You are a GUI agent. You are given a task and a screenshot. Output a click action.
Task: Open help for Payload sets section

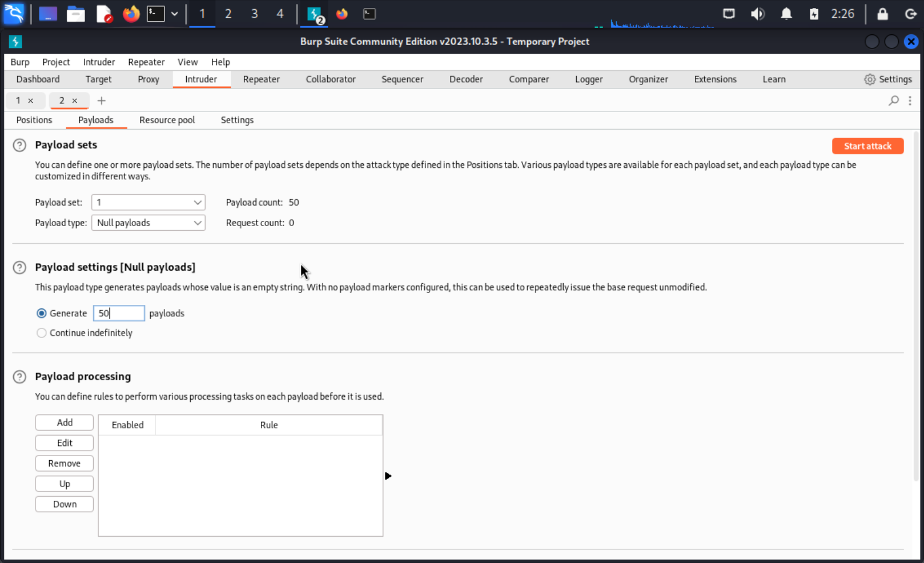click(x=19, y=145)
